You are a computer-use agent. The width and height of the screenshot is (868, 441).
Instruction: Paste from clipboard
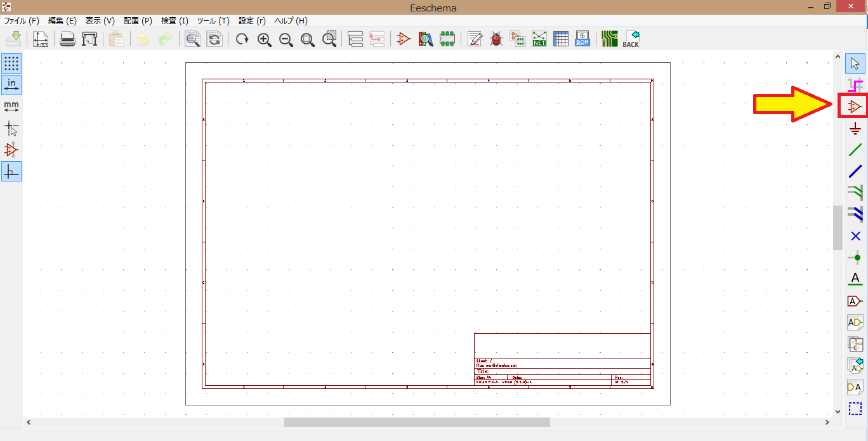(116, 39)
